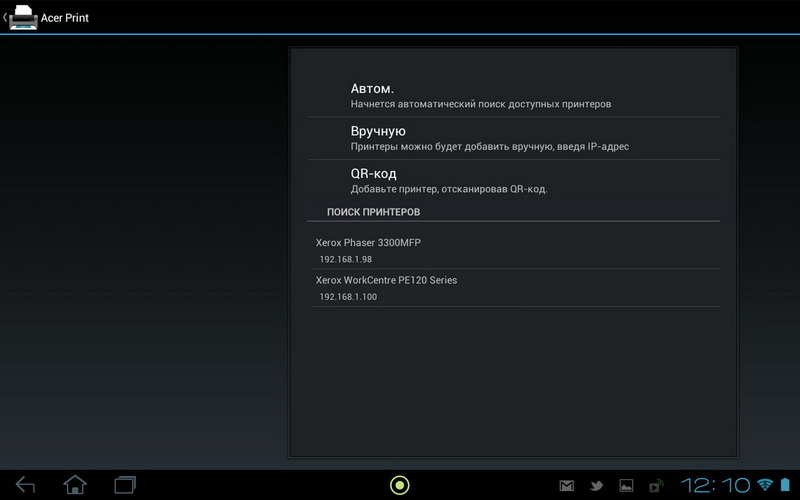Image resolution: width=800 pixels, height=500 pixels.
Task: Tap the Acer Print app title
Action: tap(65, 18)
